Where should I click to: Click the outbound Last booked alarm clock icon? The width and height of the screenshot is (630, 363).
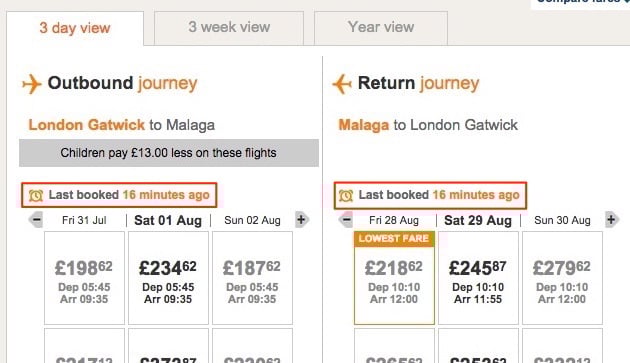click(36, 195)
